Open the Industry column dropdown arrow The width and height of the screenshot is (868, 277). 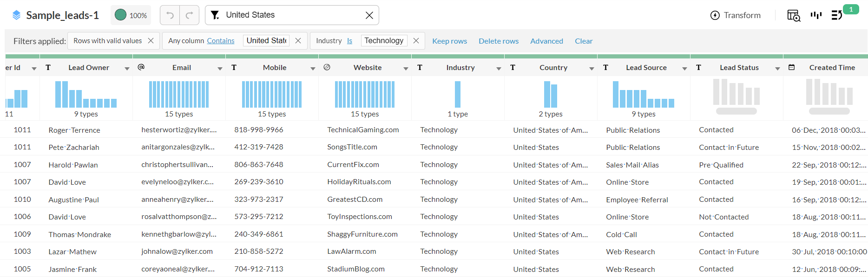(499, 68)
